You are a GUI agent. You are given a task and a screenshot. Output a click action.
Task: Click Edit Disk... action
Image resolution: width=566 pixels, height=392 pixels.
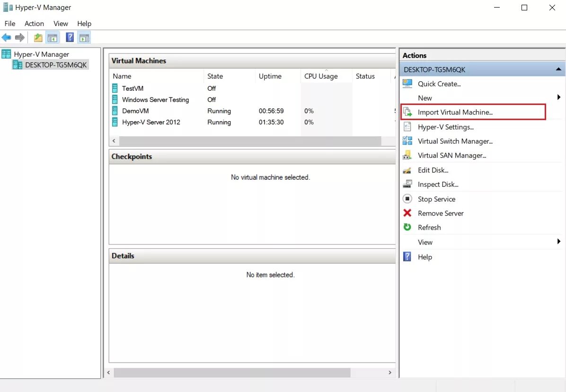point(433,170)
